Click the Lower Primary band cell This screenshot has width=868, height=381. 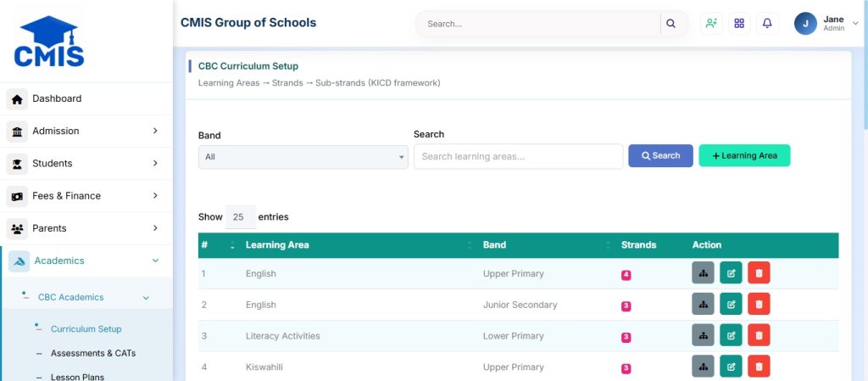click(x=512, y=335)
